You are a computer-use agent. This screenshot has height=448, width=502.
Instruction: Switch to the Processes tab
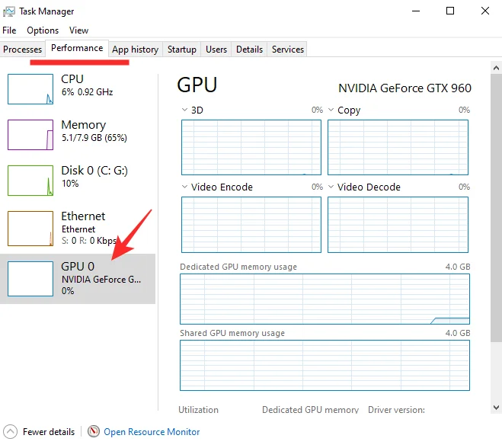click(23, 50)
